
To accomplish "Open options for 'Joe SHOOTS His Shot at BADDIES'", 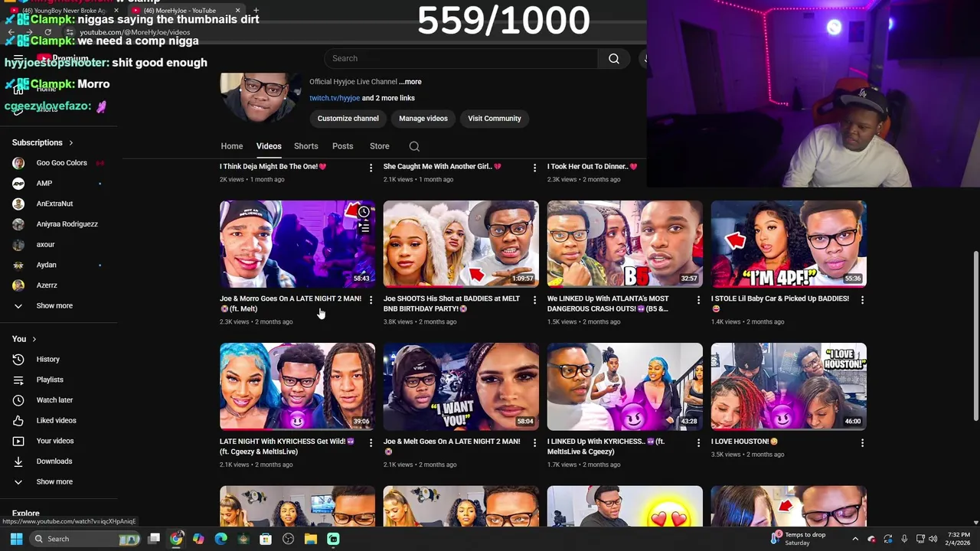I will [534, 300].
